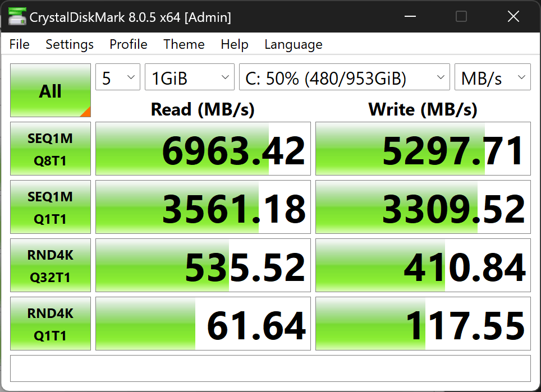Click the 535.52 random read result
The width and height of the screenshot is (541, 392).
(203, 265)
